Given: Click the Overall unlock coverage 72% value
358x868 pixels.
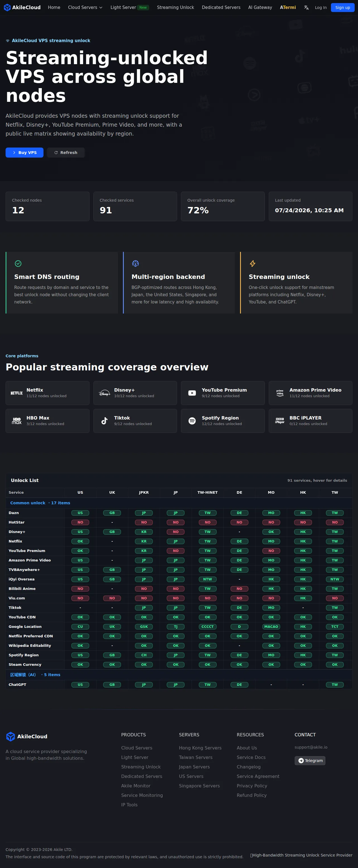Looking at the screenshot, I should pyautogui.click(x=198, y=210).
